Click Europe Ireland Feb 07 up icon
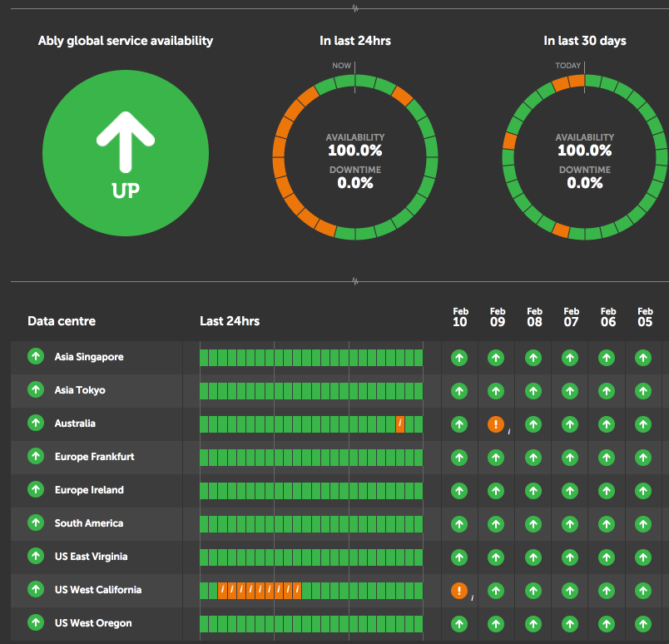Screen dimensions: 669x644 pos(570,491)
